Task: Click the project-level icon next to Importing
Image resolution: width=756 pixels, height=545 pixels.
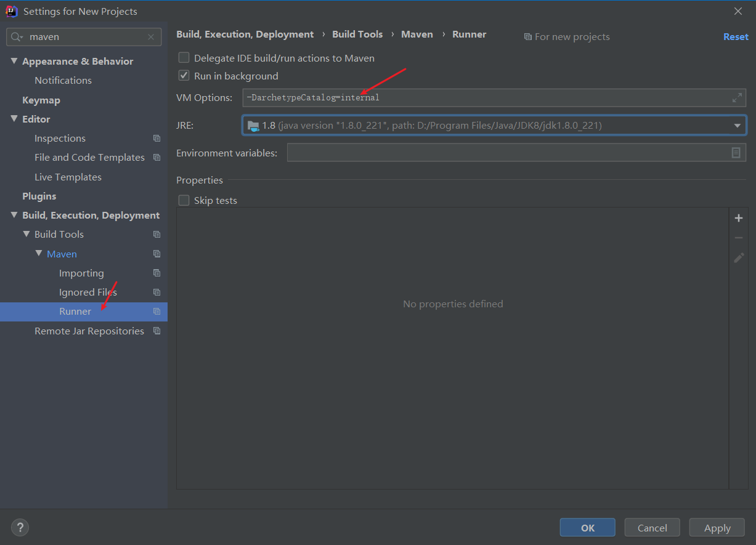Action: click(x=156, y=273)
